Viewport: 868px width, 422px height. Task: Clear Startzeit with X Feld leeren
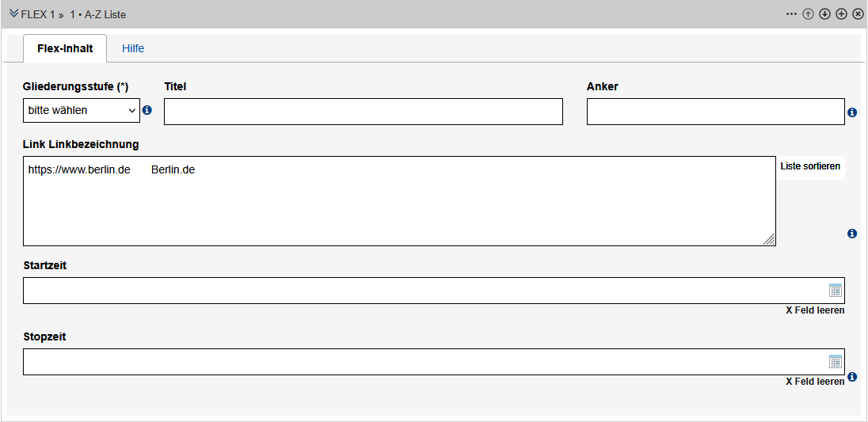pyautogui.click(x=815, y=310)
